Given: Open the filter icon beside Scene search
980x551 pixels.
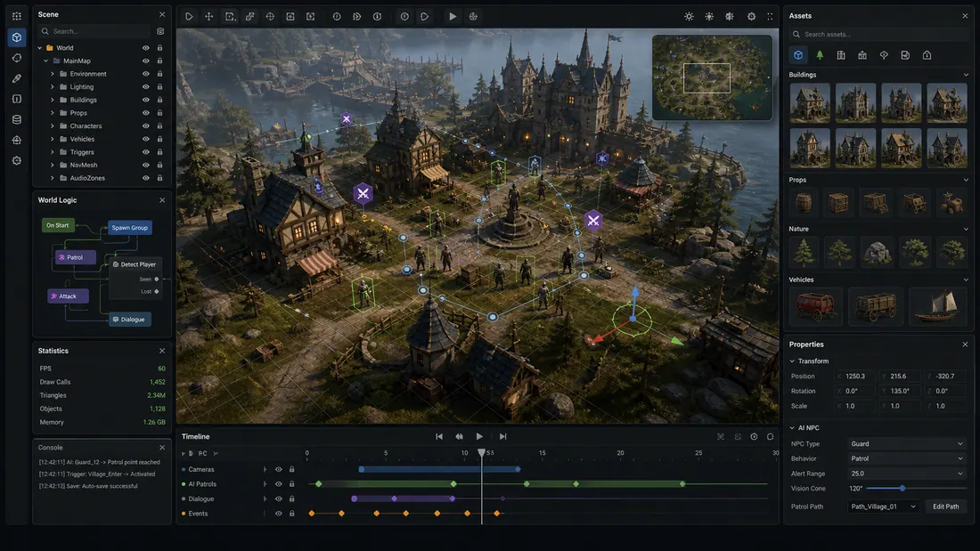Looking at the screenshot, I should coord(160,31).
